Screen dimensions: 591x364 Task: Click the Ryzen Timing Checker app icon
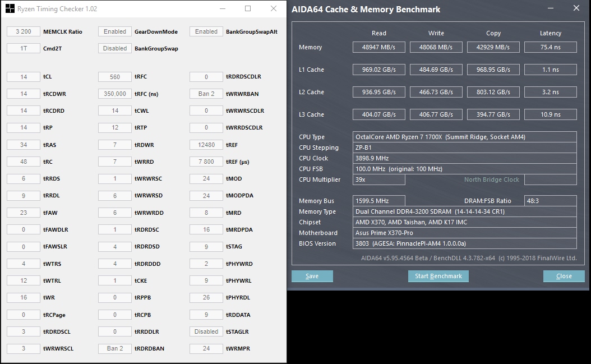tap(10, 8)
